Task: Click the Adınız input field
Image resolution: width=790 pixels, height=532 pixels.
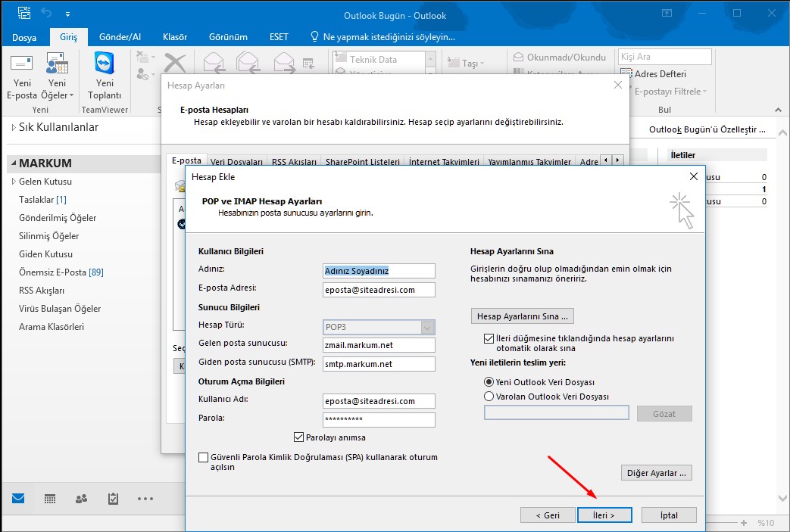Action: [x=379, y=271]
